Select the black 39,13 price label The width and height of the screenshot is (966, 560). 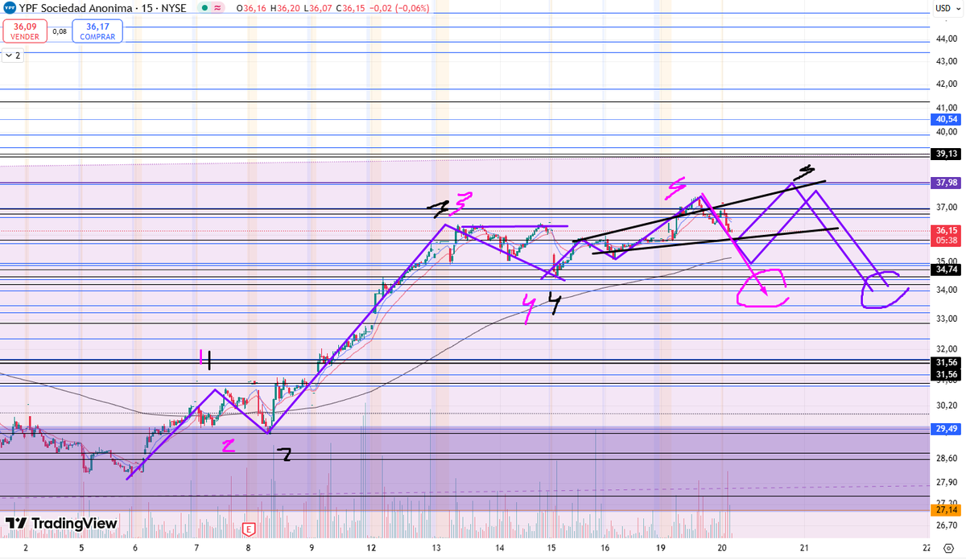click(945, 154)
